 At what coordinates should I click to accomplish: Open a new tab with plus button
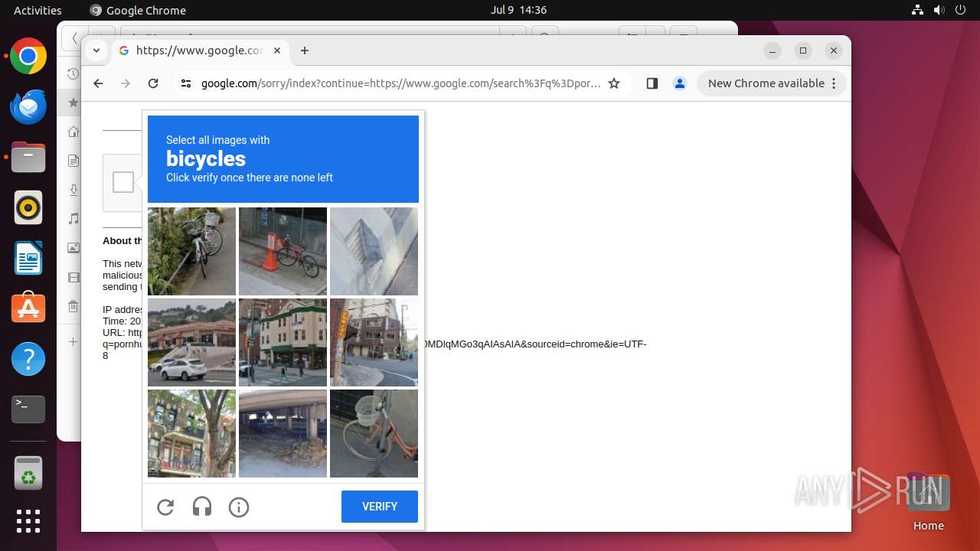coord(305,51)
